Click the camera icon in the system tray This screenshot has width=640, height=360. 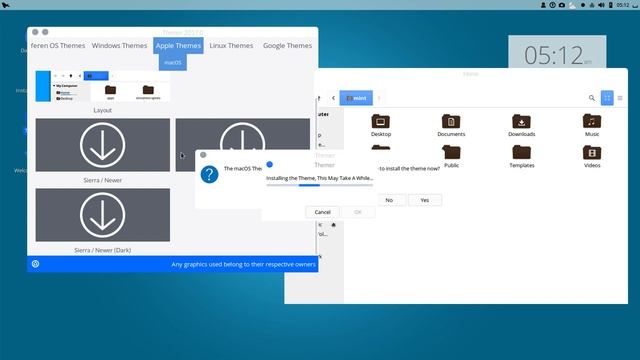click(x=562, y=5)
